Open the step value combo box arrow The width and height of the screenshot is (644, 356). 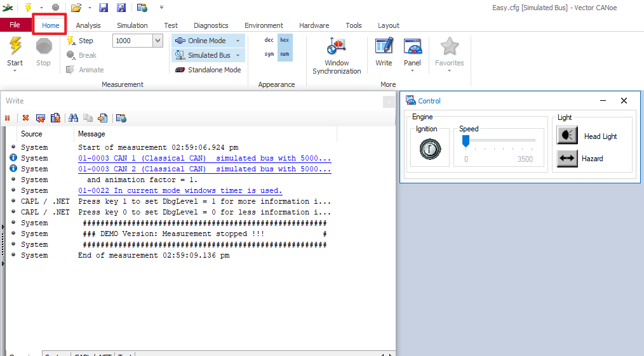tap(158, 41)
